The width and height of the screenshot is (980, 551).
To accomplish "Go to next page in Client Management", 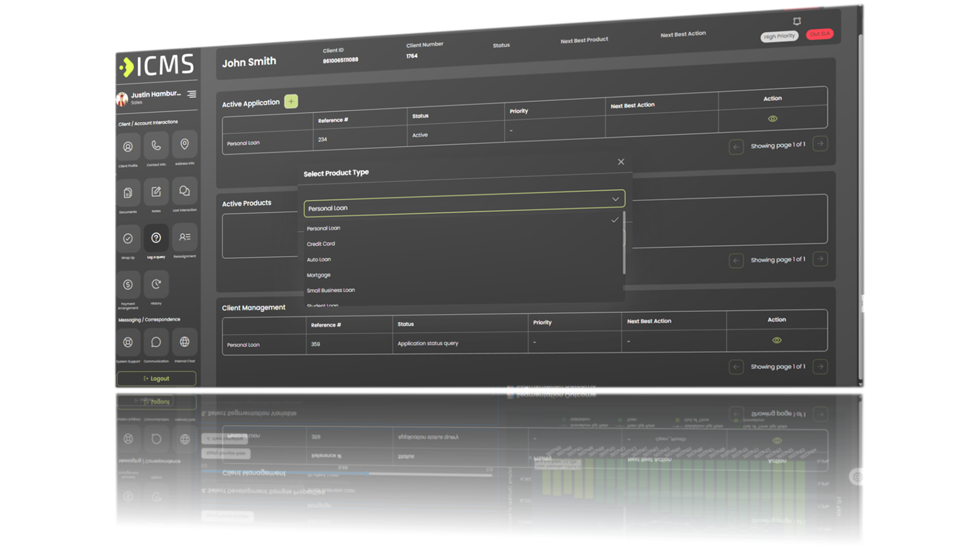I will (820, 366).
